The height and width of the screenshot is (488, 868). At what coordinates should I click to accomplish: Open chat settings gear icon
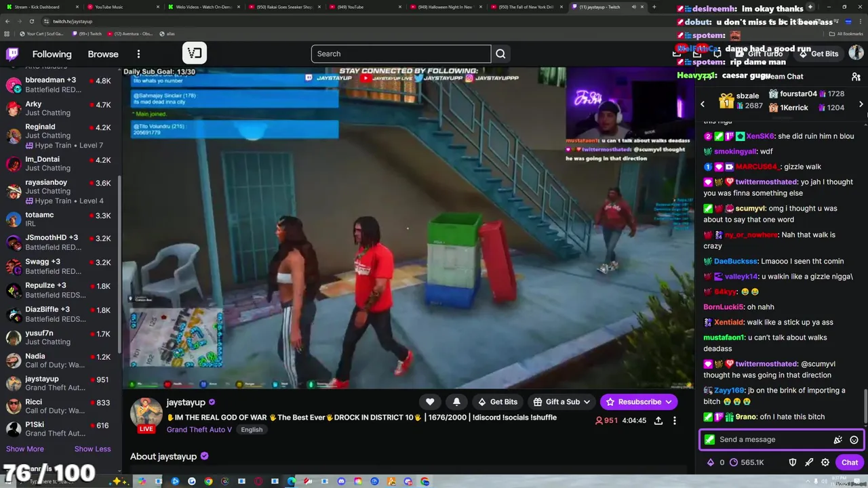825,462
